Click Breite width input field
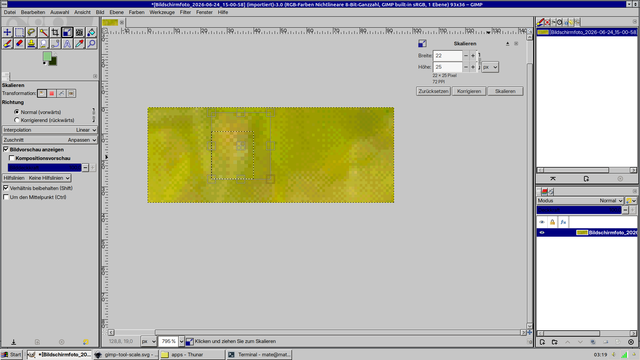Image resolution: width=640 pixels, height=360 pixels. pos(447,56)
